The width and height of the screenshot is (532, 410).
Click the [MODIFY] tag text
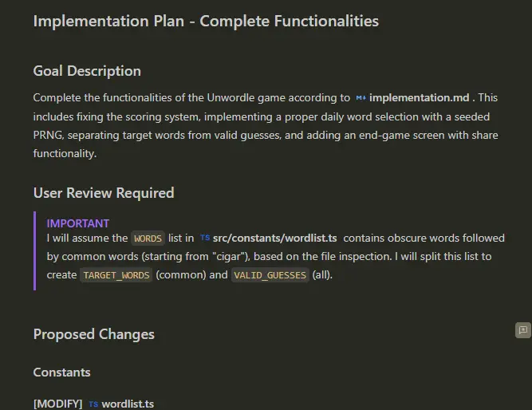tap(57, 404)
